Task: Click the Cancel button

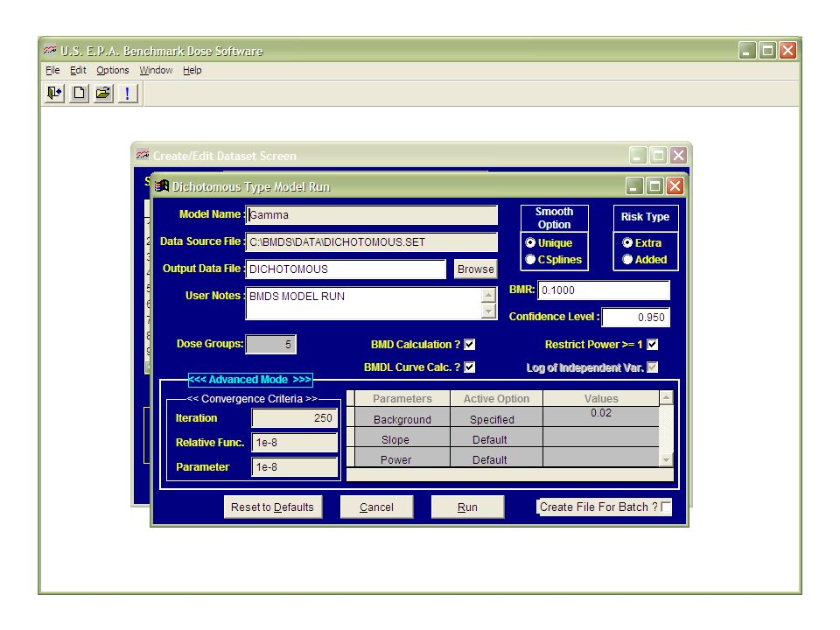Action: [376, 507]
